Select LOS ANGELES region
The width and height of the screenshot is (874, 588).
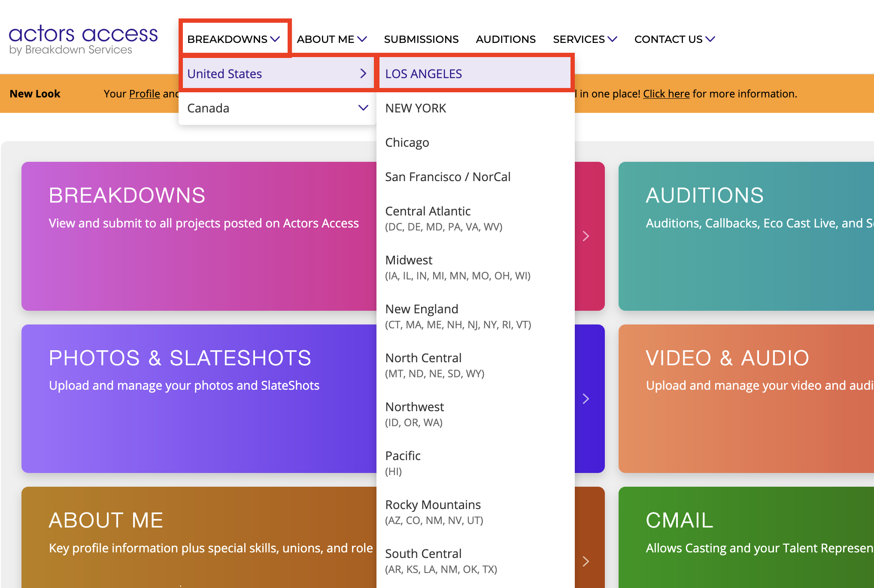[x=423, y=74]
